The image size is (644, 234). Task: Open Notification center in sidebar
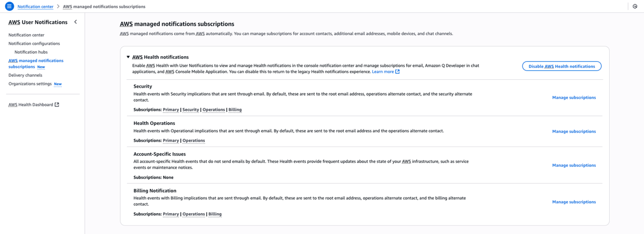tap(26, 35)
